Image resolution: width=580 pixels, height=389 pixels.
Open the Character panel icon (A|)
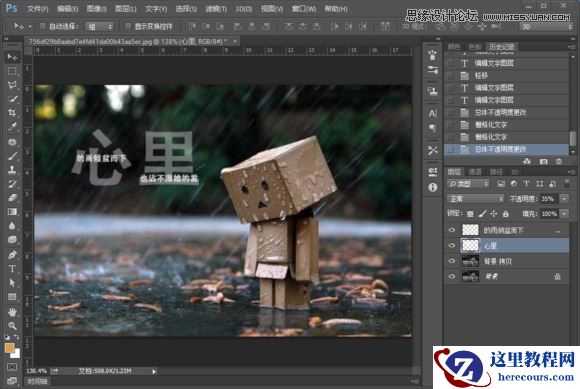433,114
